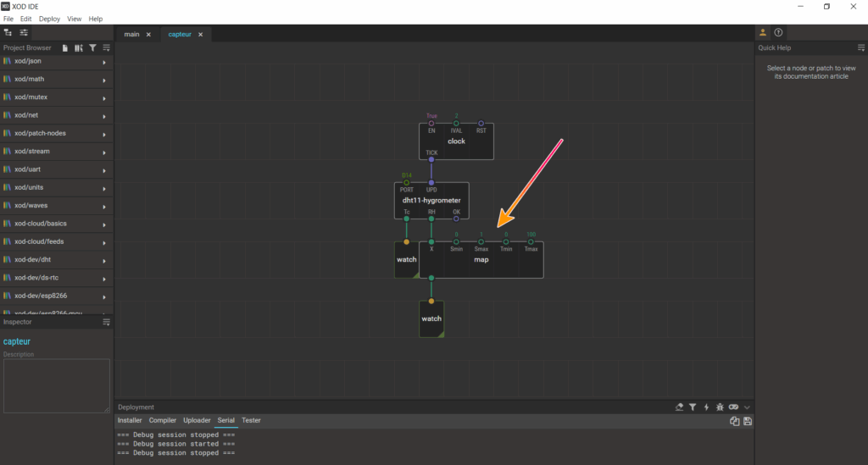Click the simulate gamepad icon
Image resolution: width=868 pixels, height=465 pixels.
click(x=733, y=407)
